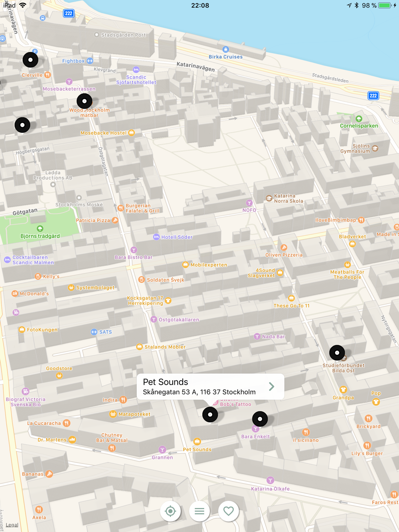
Task: Tap the Katarina Ölkafe bar icon
Action: click(270, 480)
